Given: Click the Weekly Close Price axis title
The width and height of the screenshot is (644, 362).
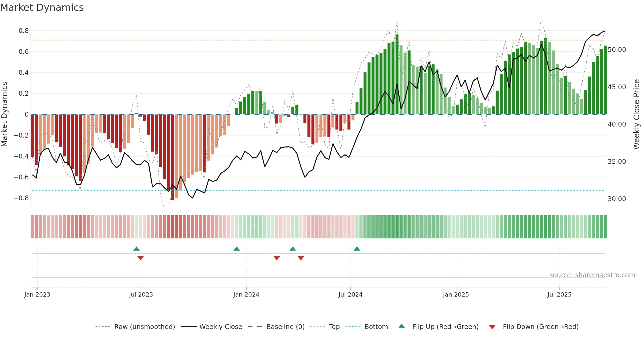Looking at the screenshot, I should 636,114.
